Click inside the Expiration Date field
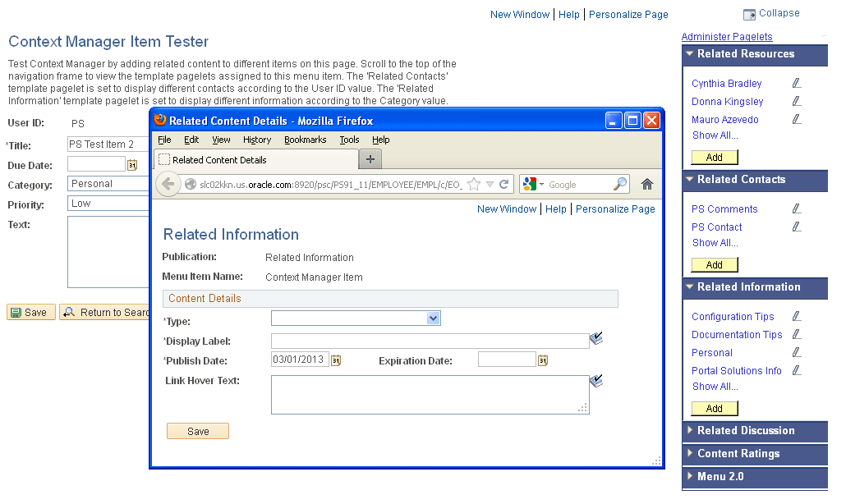This screenshot has width=846, height=504. (505, 359)
